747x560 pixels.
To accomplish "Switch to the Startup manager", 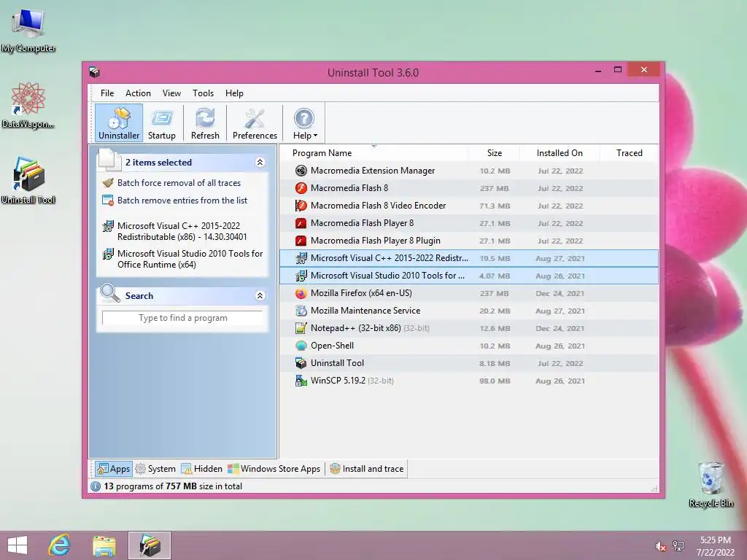I will (x=161, y=122).
